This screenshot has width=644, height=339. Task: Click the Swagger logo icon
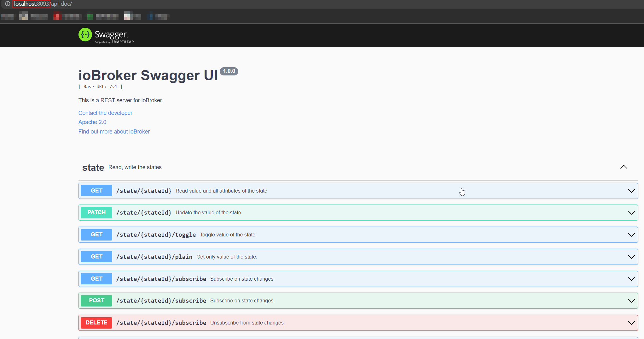pyautogui.click(x=85, y=35)
